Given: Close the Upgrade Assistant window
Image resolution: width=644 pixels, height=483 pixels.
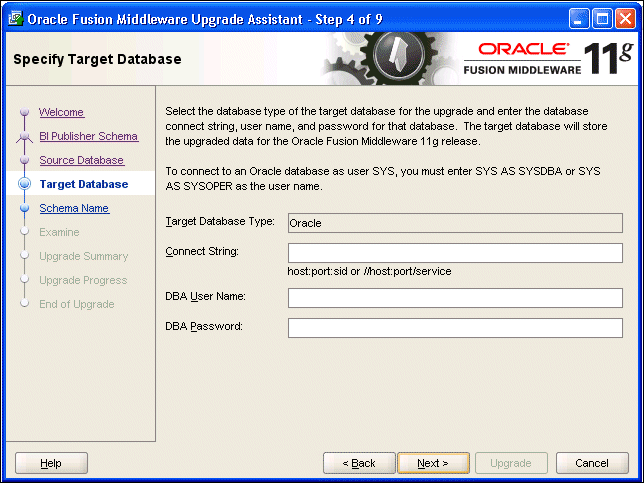Looking at the screenshot, I should pos(625,19).
